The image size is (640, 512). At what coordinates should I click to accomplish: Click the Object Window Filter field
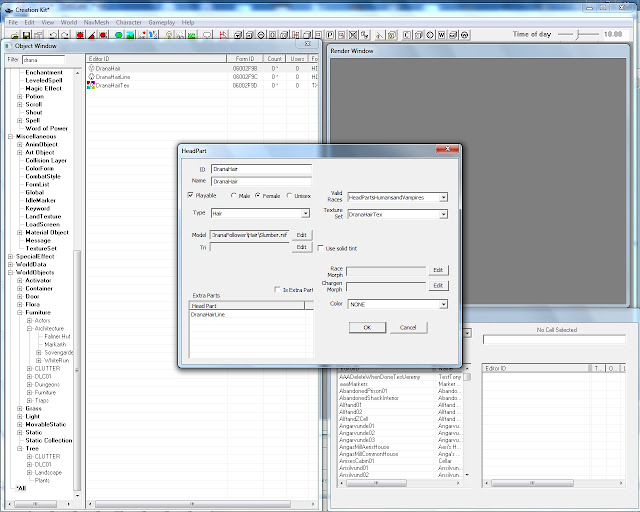(x=43, y=60)
